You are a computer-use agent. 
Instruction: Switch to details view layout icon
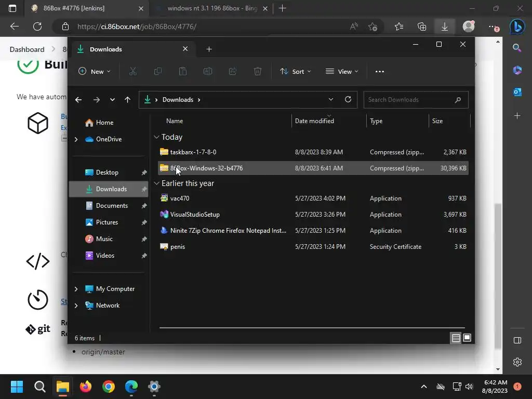tap(456, 338)
